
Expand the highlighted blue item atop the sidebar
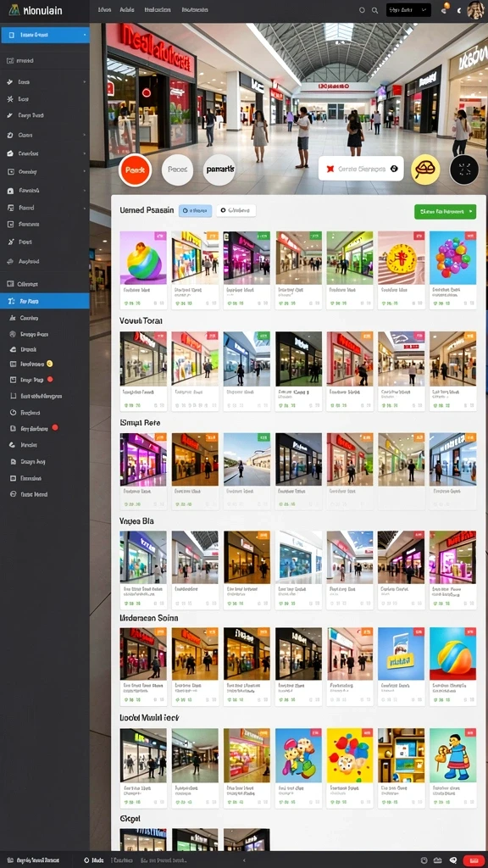pos(45,35)
